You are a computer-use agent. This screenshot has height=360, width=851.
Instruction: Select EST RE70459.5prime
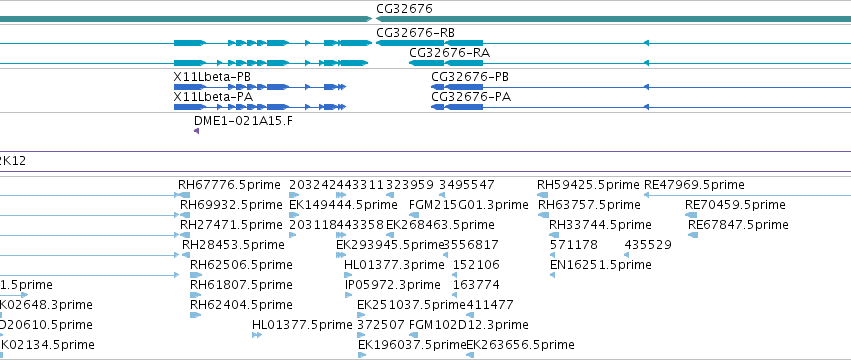click(x=735, y=205)
